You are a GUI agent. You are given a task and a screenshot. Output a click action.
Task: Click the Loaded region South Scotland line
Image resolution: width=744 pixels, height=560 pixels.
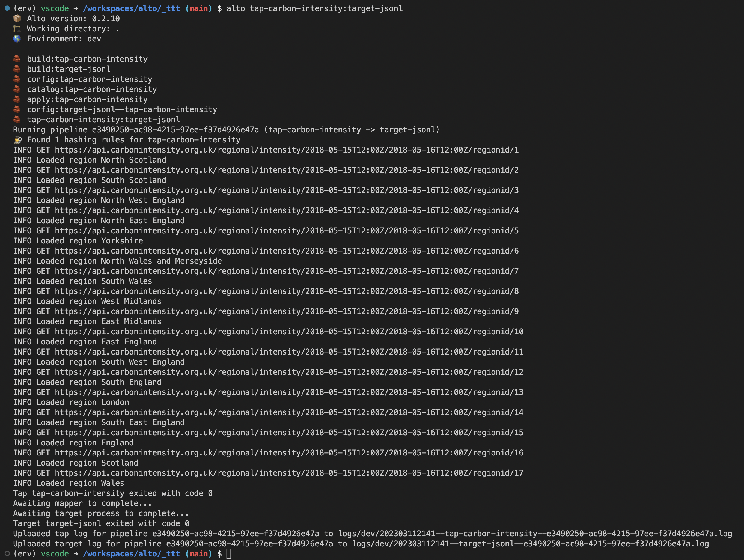pos(90,180)
